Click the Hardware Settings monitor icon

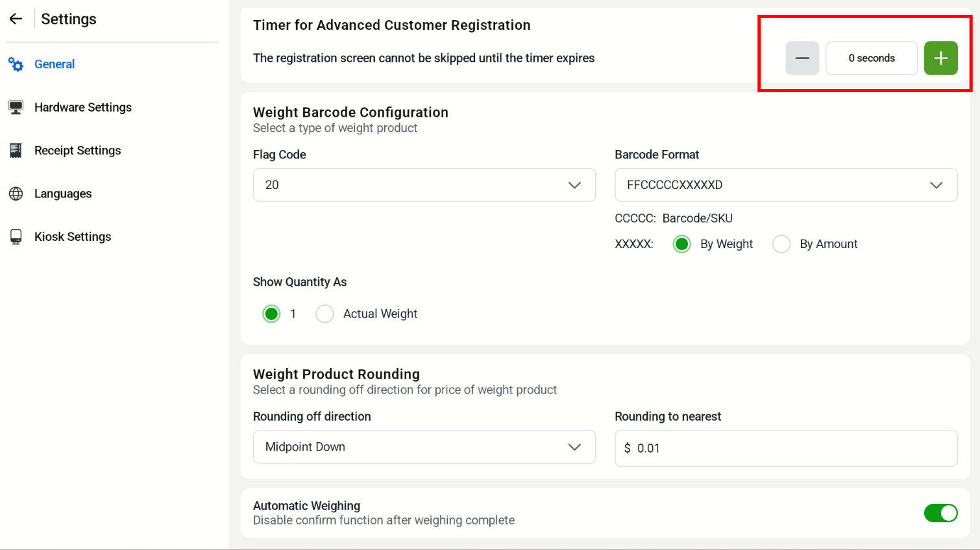tap(16, 107)
